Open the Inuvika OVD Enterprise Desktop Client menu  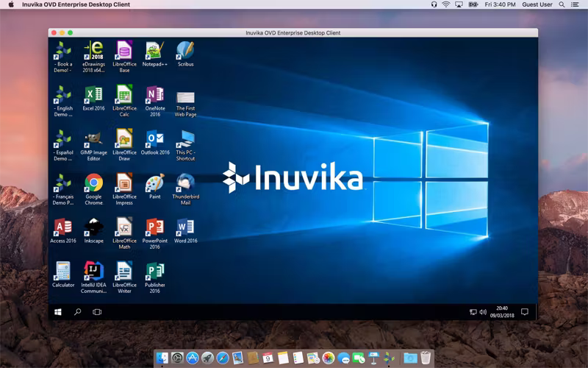tap(76, 4)
